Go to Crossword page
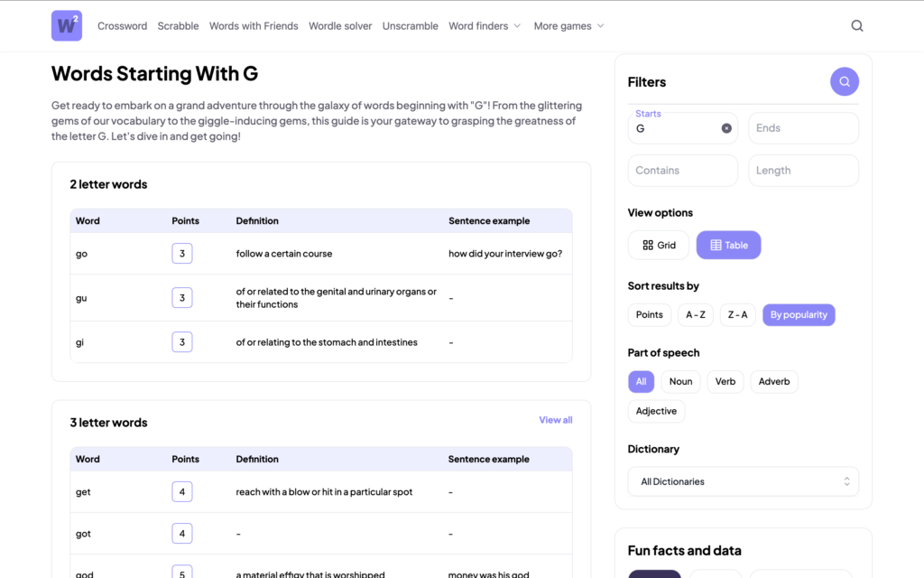 click(x=122, y=26)
